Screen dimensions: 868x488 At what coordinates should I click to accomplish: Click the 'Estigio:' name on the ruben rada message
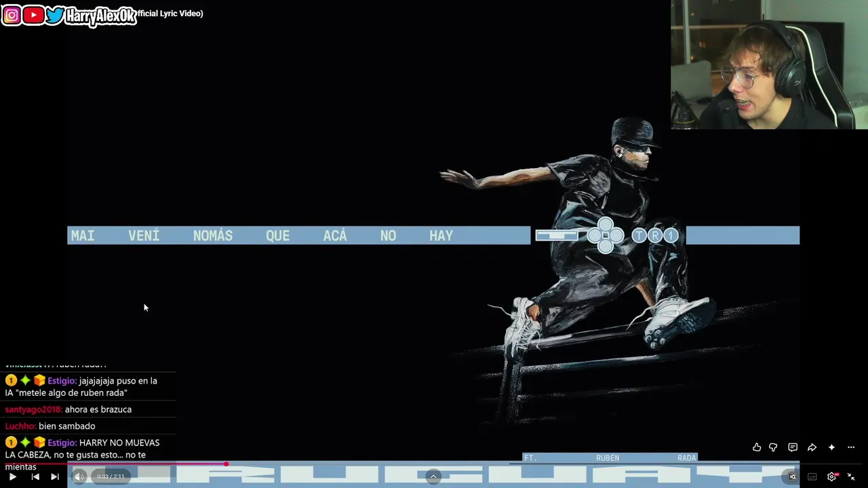pos(62,381)
